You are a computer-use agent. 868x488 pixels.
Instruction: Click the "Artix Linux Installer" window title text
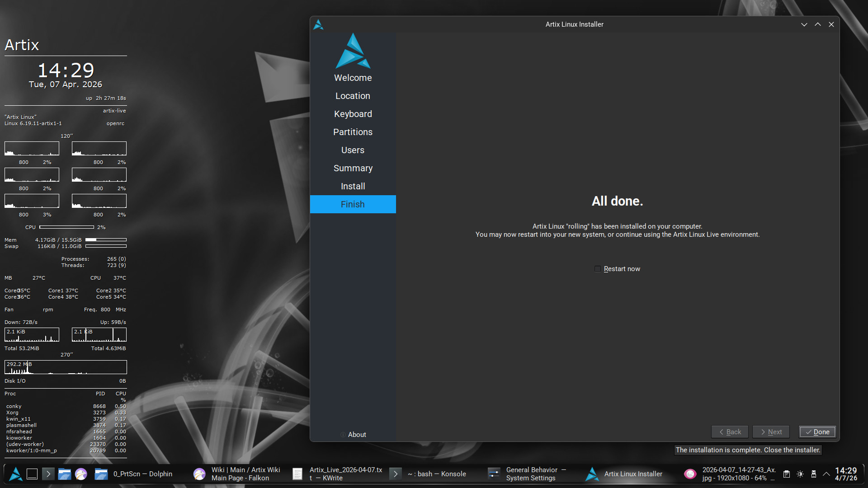575,24
